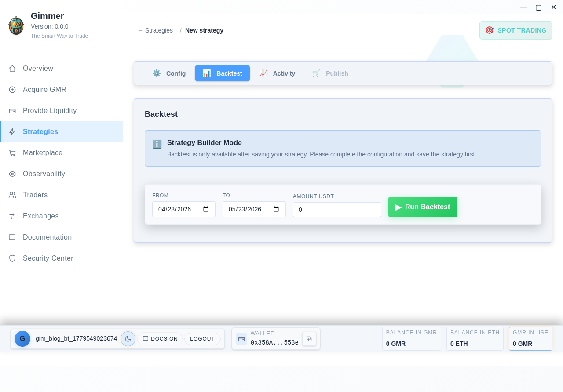
Task: Focus the AMOUNT USDT input
Action: [x=337, y=210]
